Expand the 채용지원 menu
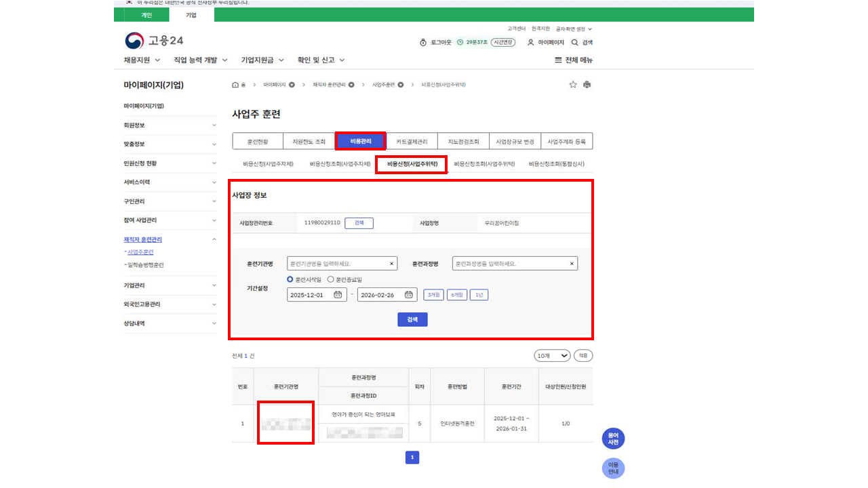 [x=142, y=60]
